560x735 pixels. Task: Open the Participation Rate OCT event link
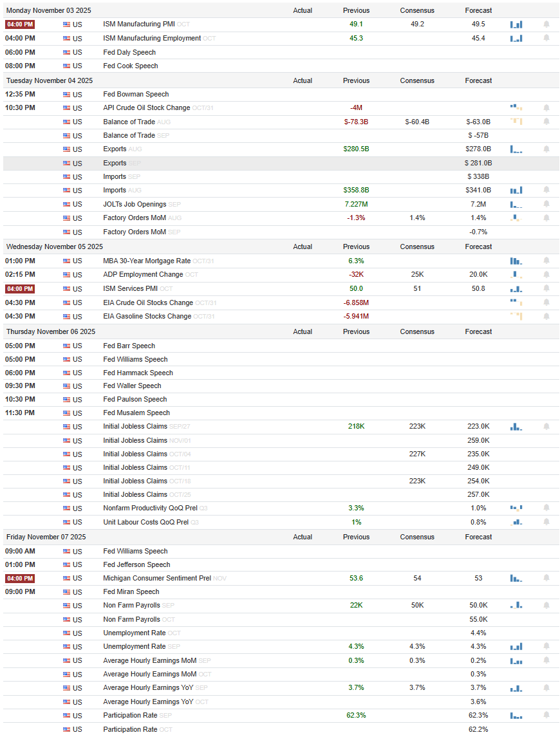pyautogui.click(x=138, y=730)
